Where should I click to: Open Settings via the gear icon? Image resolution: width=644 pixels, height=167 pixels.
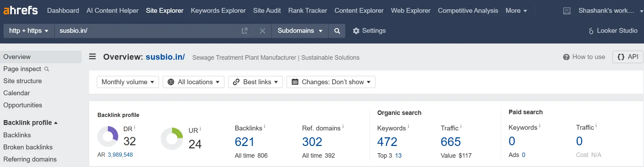click(356, 31)
